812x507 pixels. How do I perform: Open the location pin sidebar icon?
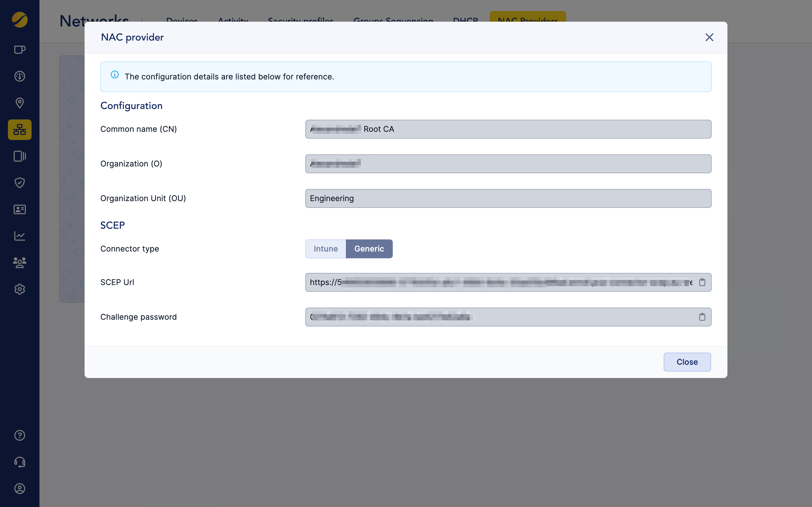point(20,103)
